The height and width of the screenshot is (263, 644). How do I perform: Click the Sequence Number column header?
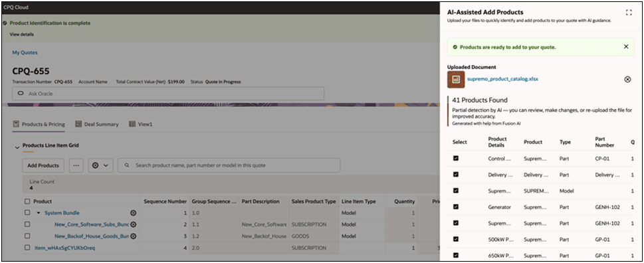click(165, 201)
